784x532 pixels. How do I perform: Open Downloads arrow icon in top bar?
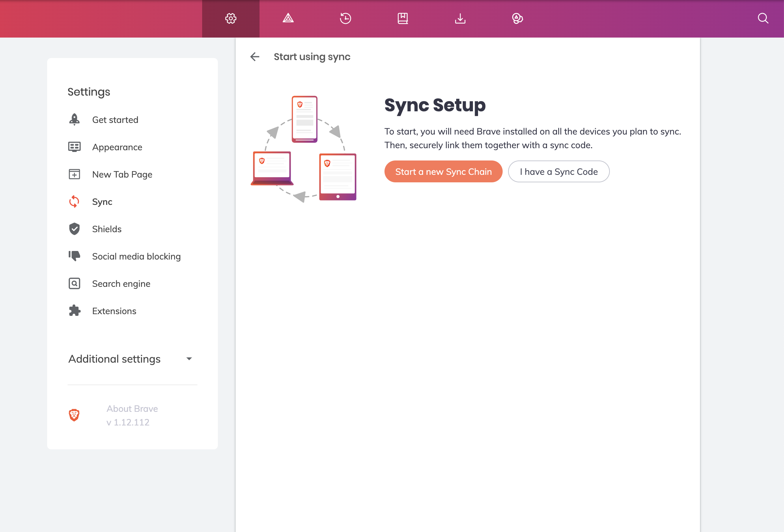(x=460, y=18)
